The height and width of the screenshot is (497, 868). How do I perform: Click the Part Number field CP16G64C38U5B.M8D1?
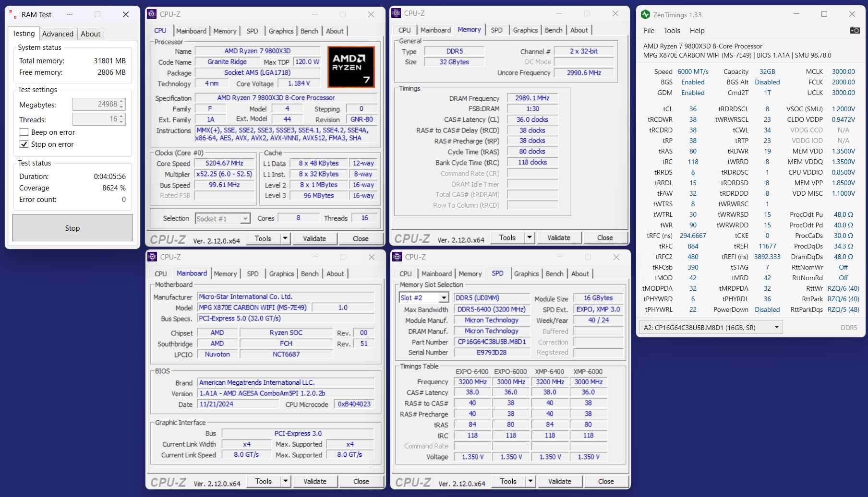(x=492, y=342)
